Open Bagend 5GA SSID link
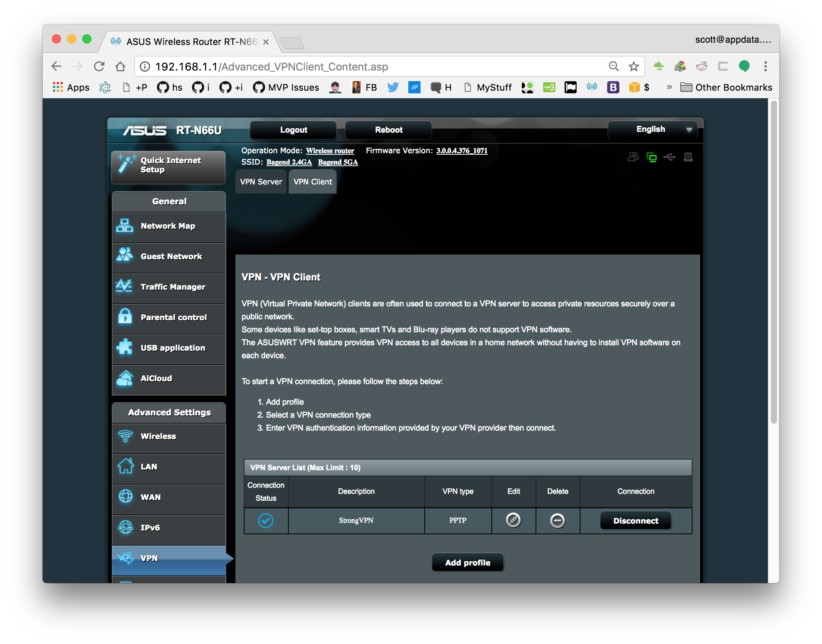The height and width of the screenshot is (644, 822). click(x=338, y=162)
